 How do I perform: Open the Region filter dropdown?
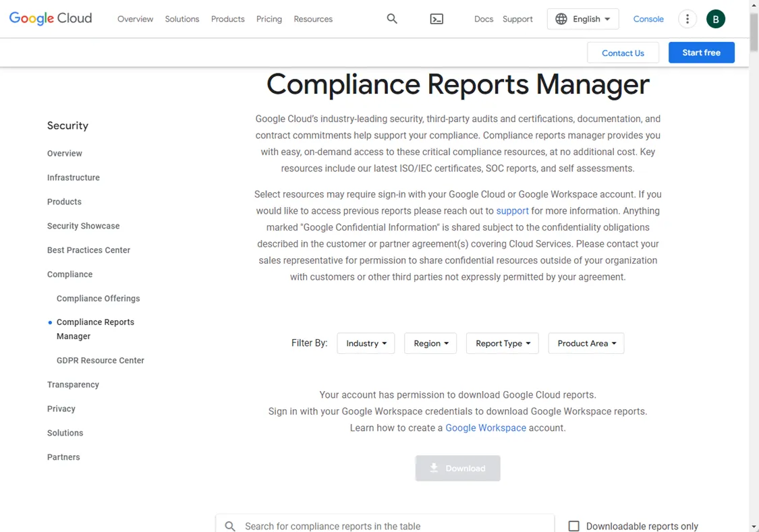click(x=430, y=343)
